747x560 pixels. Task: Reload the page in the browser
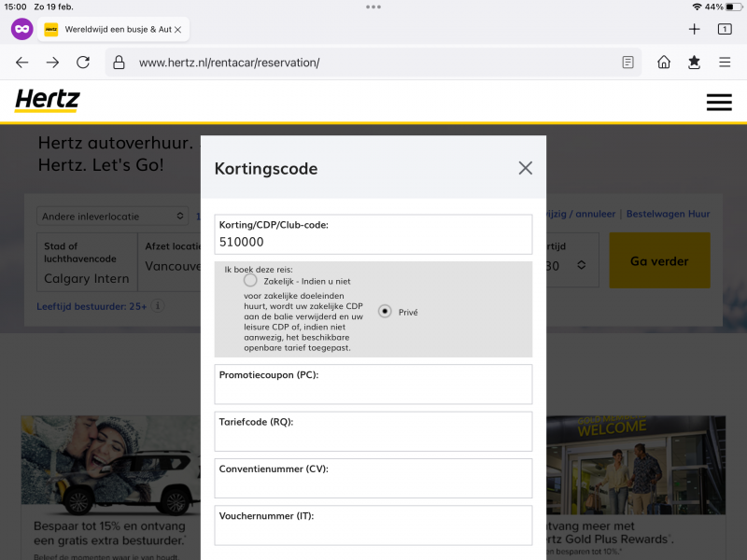(83, 63)
